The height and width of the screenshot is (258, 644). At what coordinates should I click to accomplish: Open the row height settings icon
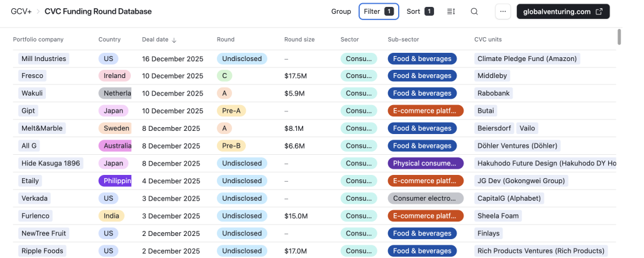point(451,11)
